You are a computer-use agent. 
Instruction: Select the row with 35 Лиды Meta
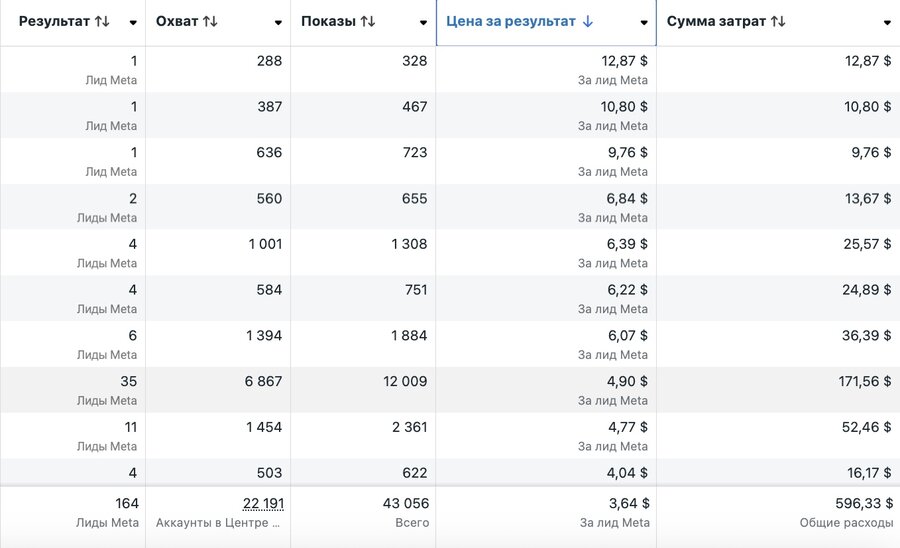pyautogui.click(x=450, y=390)
